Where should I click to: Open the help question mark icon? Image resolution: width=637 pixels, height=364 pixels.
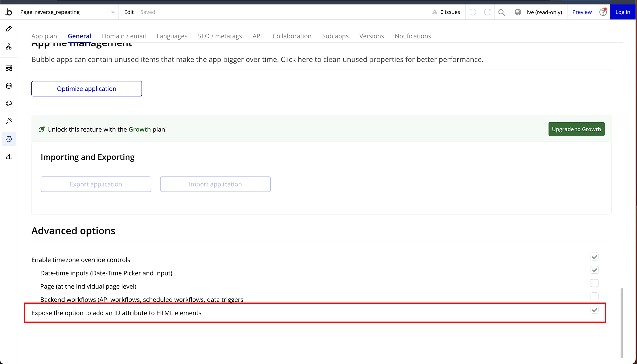click(603, 12)
